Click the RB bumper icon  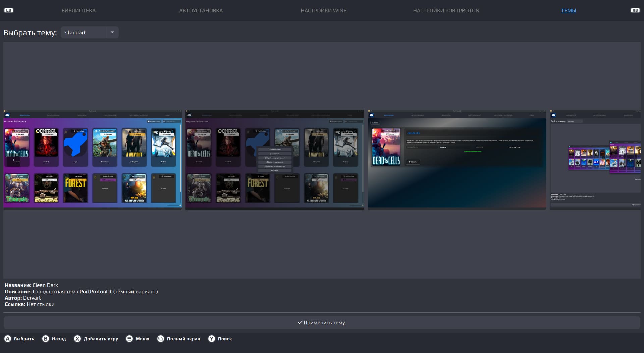(x=635, y=10)
